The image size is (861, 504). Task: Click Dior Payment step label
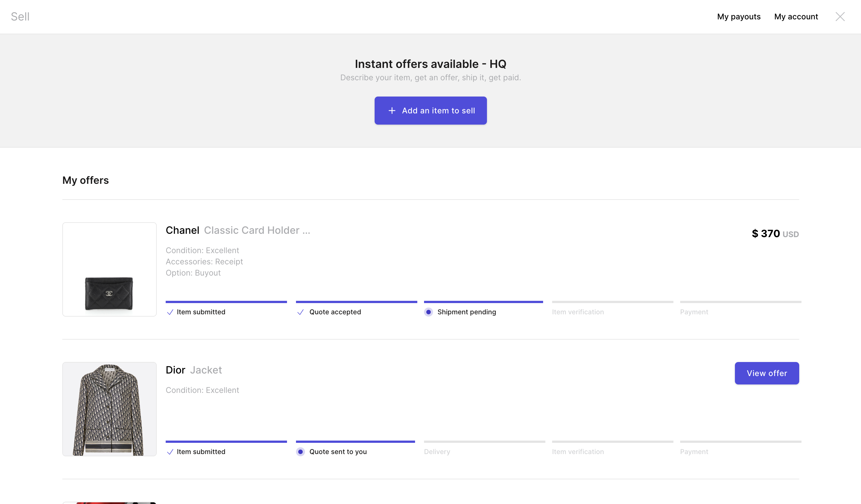coord(694,452)
